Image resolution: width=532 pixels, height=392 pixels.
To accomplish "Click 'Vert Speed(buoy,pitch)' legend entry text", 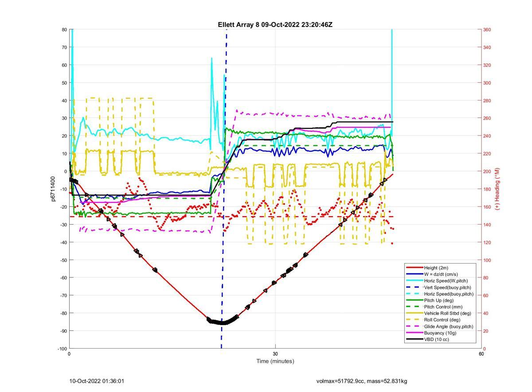I will [x=448, y=287].
